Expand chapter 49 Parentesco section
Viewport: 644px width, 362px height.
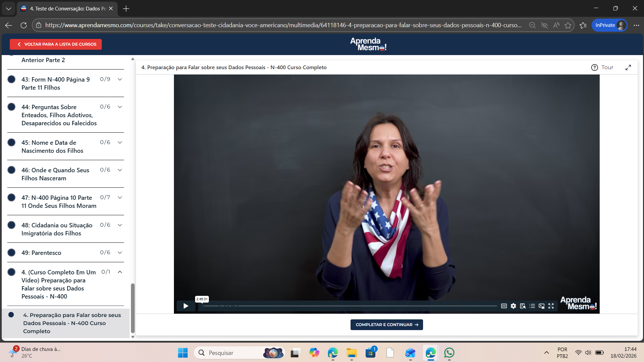(x=120, y=253)
